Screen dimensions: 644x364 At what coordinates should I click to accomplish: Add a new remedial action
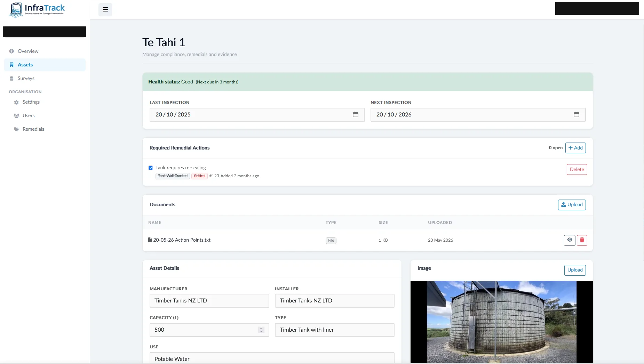(575, 148)
